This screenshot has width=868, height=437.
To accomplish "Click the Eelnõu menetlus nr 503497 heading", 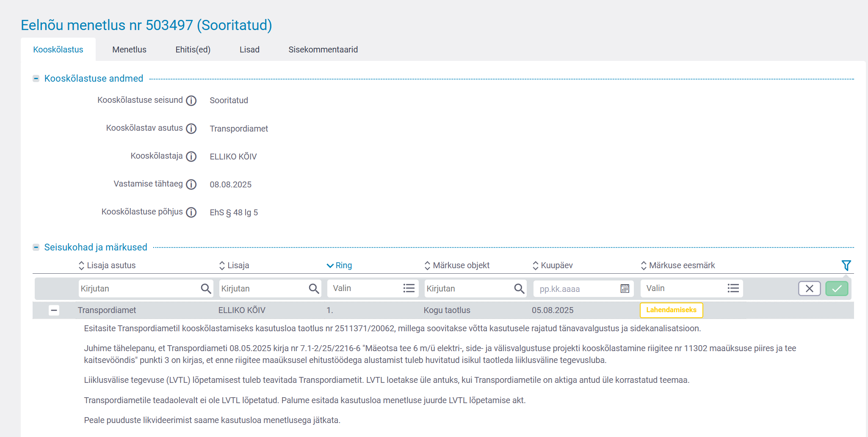I will [147, 25].
